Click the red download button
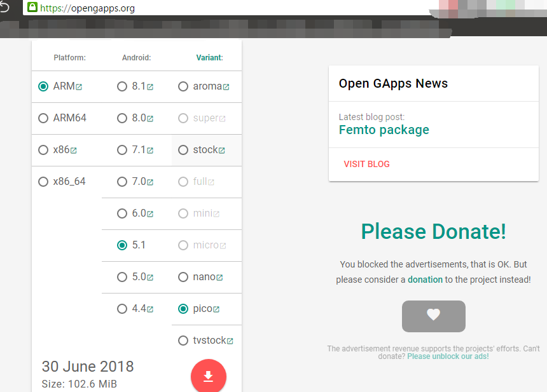The width and height of the screenshot is (547, 392). click(208, 375)
